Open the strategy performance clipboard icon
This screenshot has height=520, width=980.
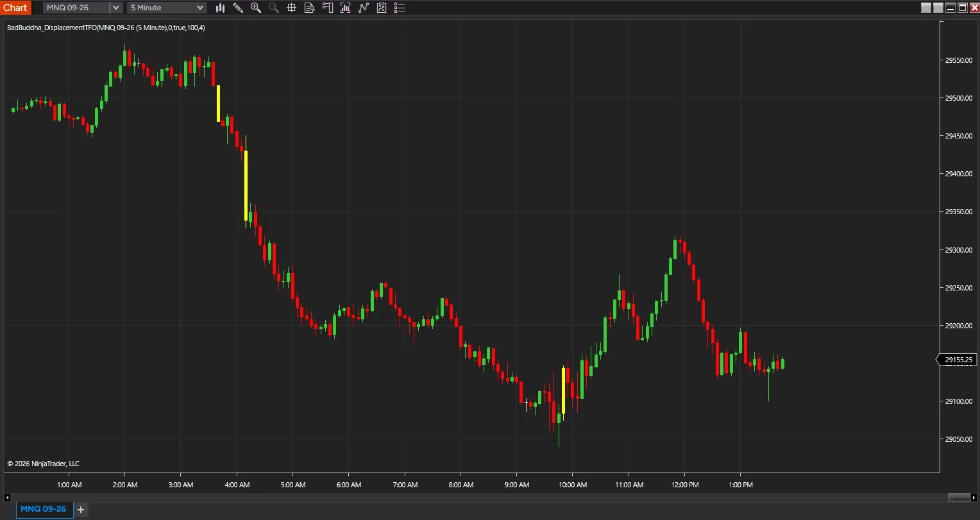point(382,8)
